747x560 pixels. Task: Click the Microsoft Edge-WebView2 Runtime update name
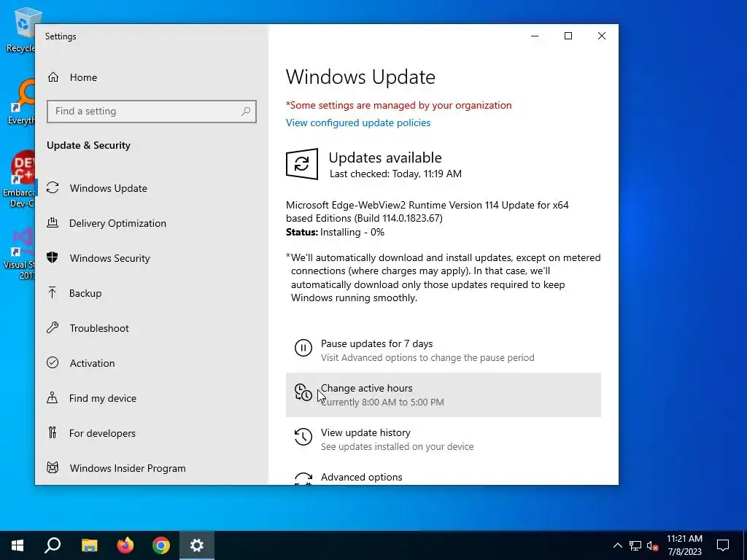[427, 211]
